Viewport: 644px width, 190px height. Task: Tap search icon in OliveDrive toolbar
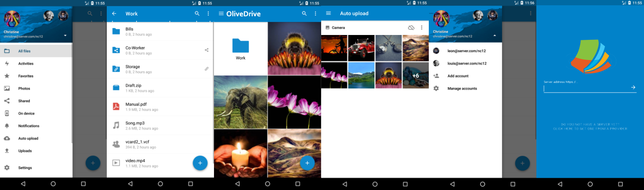click(304, 13)
